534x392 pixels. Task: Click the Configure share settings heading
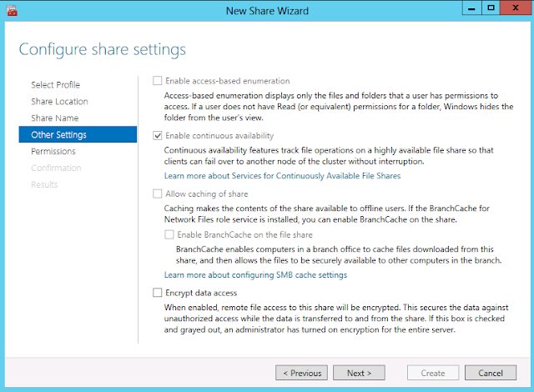click(x=102, y=48)
